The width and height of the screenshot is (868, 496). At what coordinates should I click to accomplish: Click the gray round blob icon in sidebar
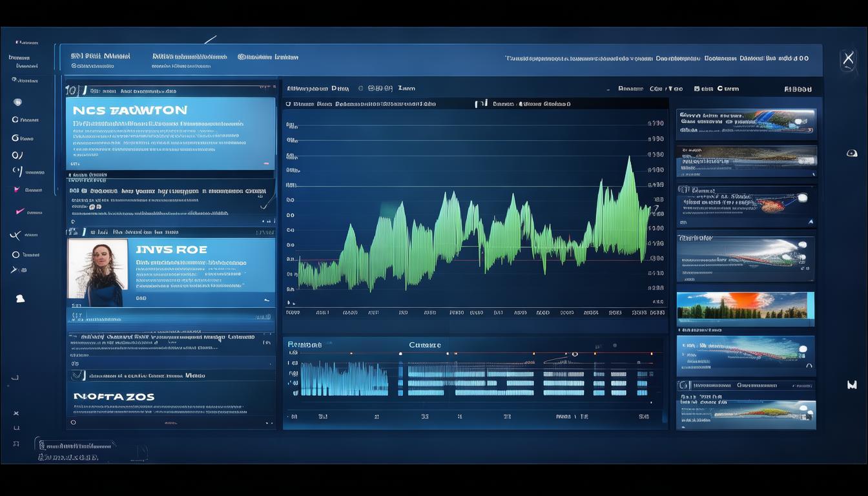click(17, 102)
